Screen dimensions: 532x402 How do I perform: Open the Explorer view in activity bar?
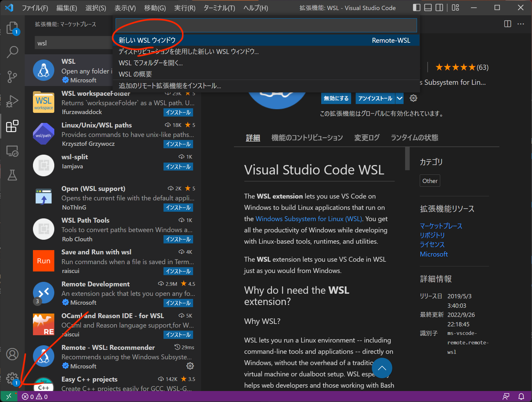click(x=12, y=28)
